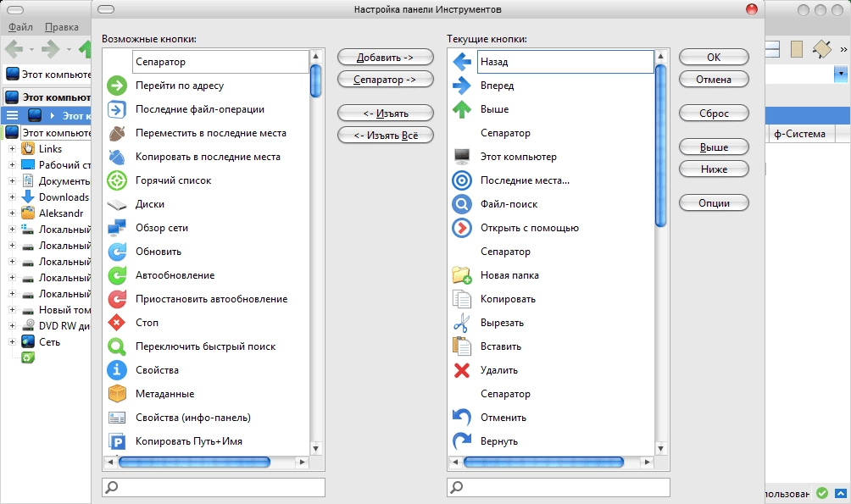Image resolution: width=851 pixels, height=504 pixels.
Task: Click the 'Диски' drive icon
Action: 117,204
